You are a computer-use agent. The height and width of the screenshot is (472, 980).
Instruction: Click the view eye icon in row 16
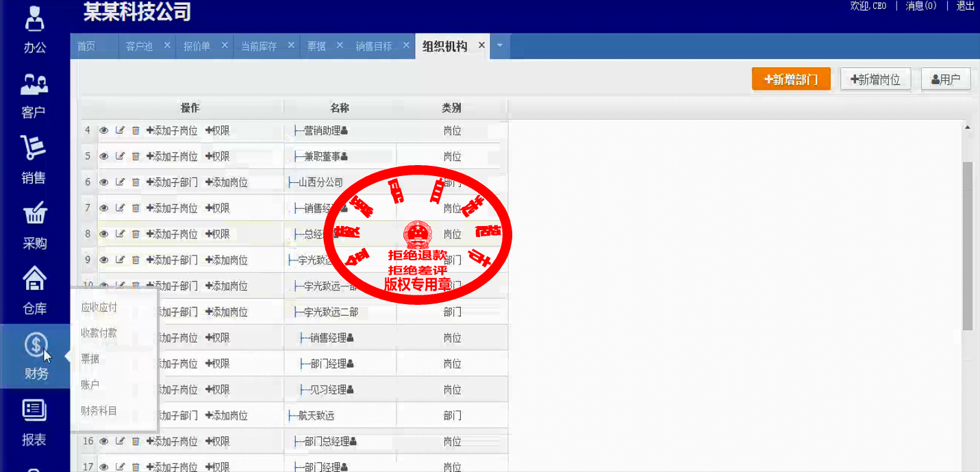[104, 442]
